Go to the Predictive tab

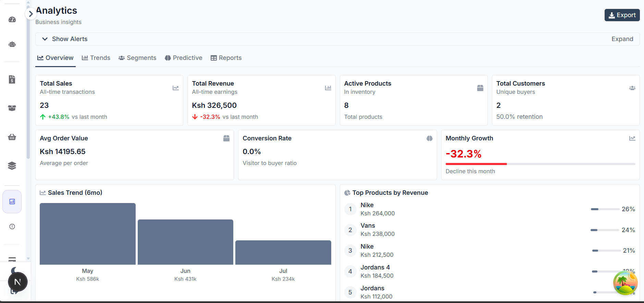coord(184,58)
